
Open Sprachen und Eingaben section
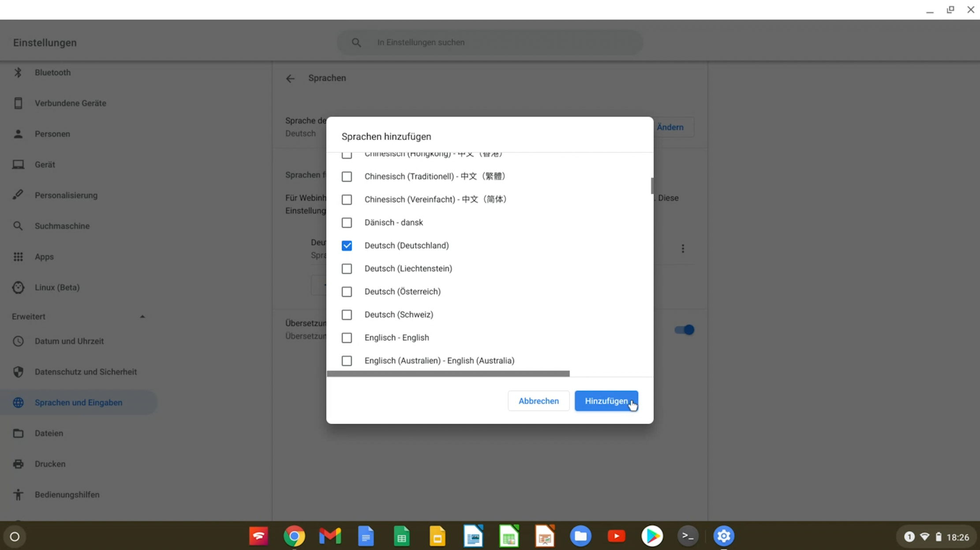point(79,403)
